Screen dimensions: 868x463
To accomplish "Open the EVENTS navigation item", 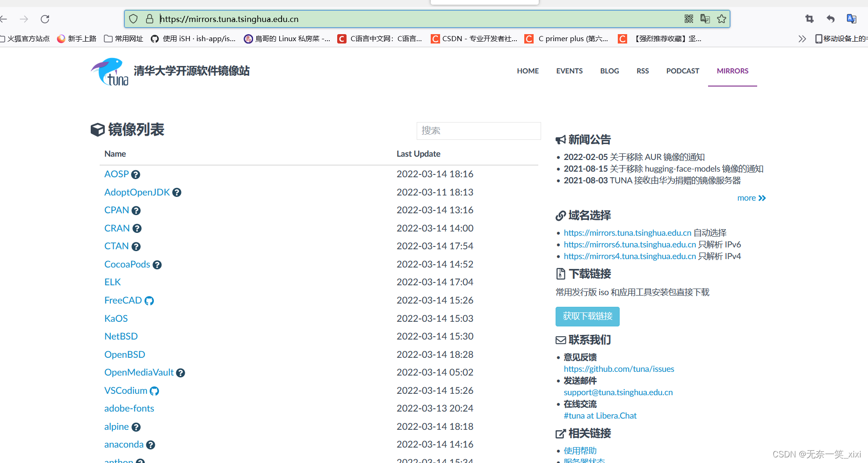I will (x=570, y=71).
